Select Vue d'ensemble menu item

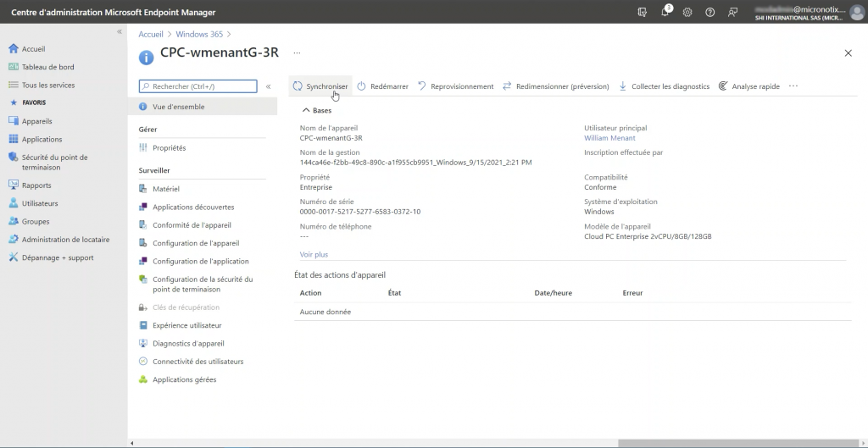coord(202,107)
